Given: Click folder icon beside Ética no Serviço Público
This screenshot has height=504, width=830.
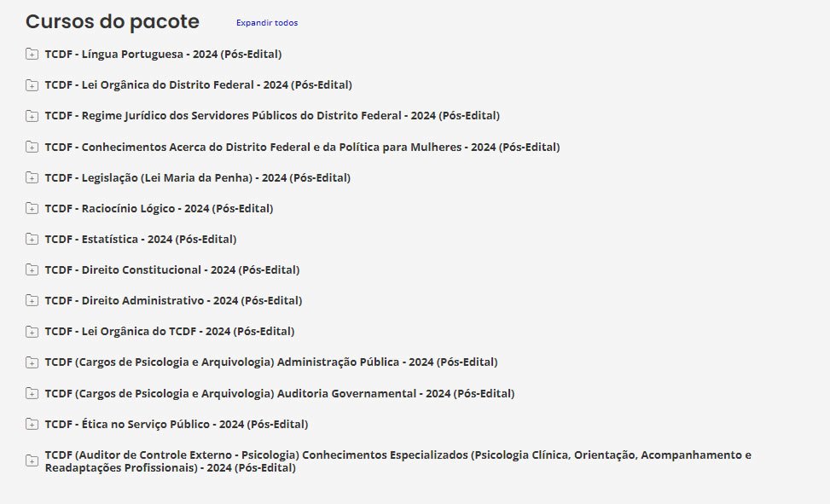Looking at the screenshot, I should (32, 425).
